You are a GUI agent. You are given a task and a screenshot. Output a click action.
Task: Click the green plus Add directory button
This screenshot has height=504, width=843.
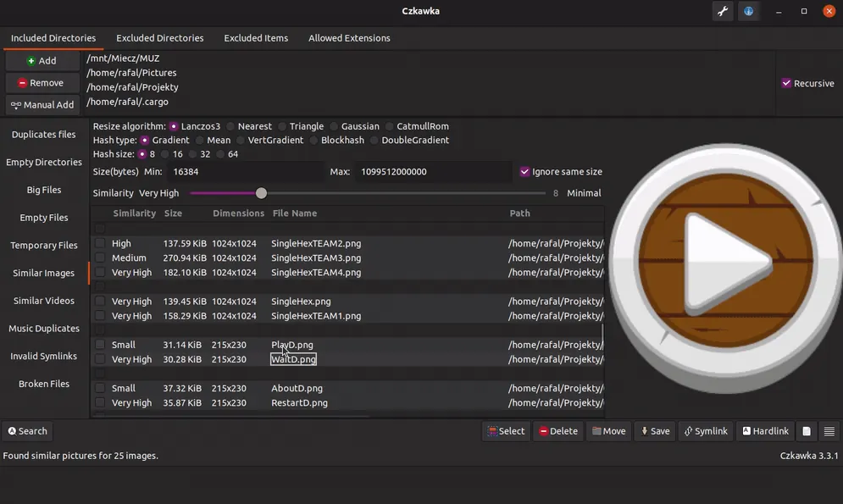42,61
